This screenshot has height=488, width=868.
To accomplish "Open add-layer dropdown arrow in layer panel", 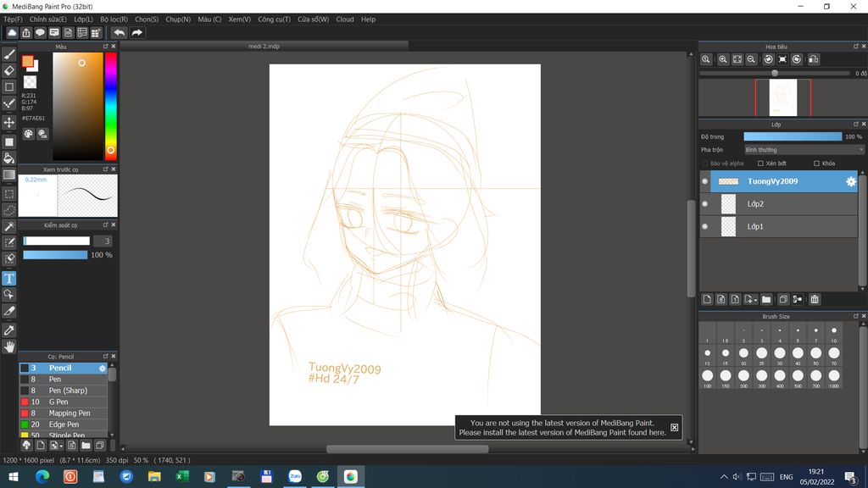I will 751,299.
